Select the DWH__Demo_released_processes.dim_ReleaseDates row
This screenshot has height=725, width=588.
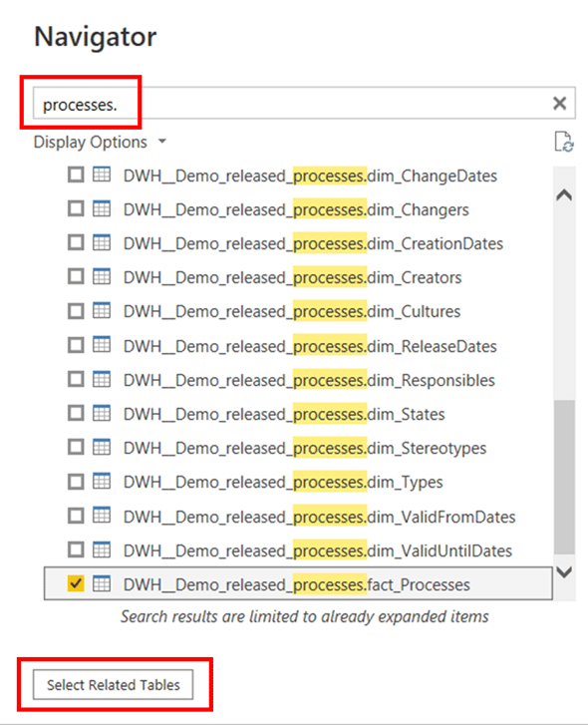(x=298, y=346)
